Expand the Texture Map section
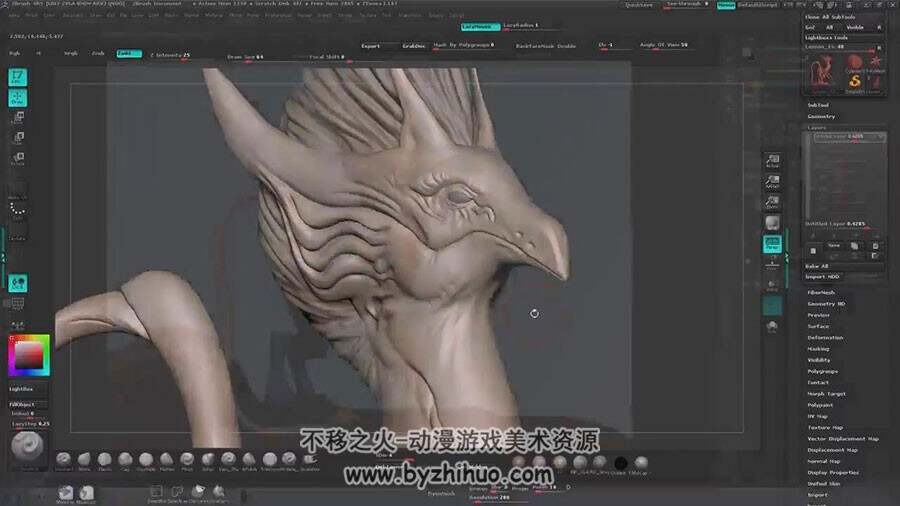Viewport: 900px width, 506px height. coord(825,427)
